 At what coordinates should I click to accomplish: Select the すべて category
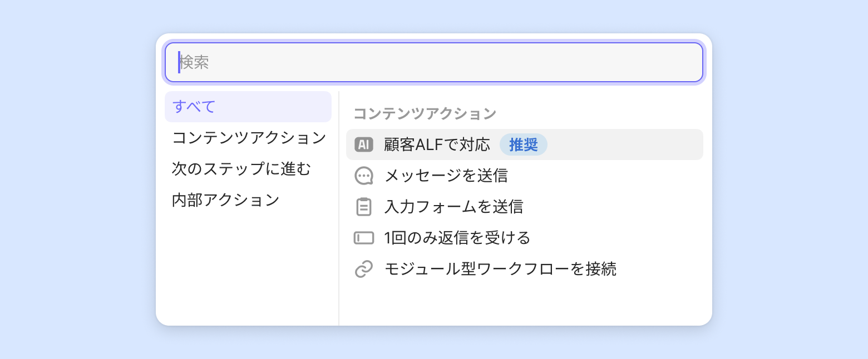point(248,107)
